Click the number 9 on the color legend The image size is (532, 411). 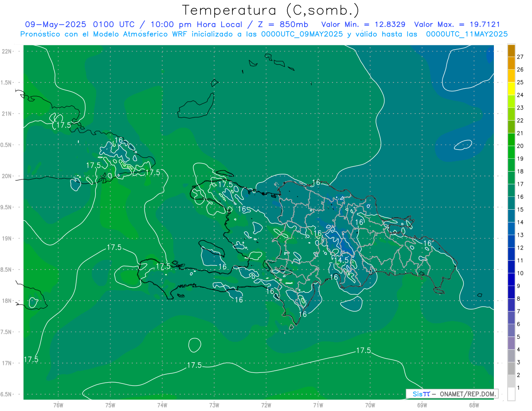point(519,286)
